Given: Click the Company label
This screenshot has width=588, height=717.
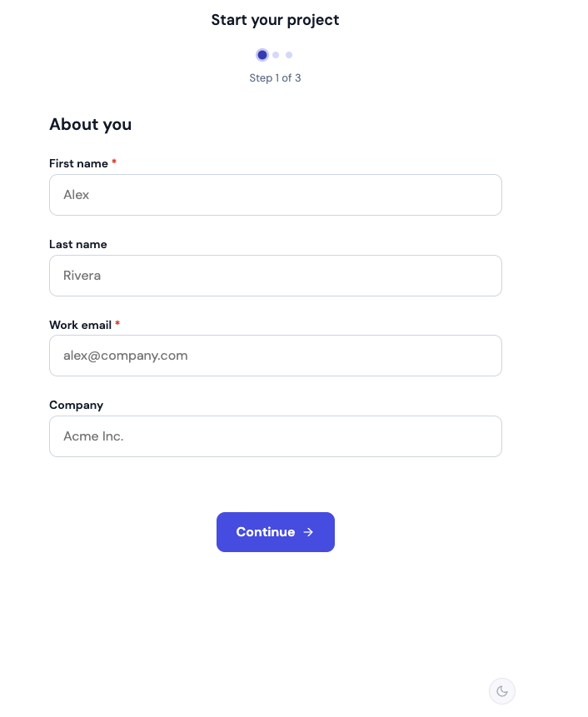Looking at the screenshot, I should click(77, 406).
